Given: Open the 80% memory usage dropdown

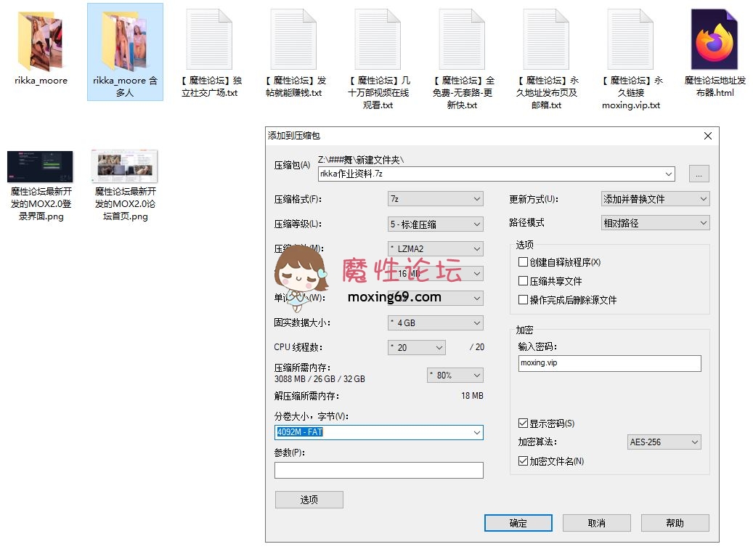Looking at the screenshot, I should (x=455, y=375).
